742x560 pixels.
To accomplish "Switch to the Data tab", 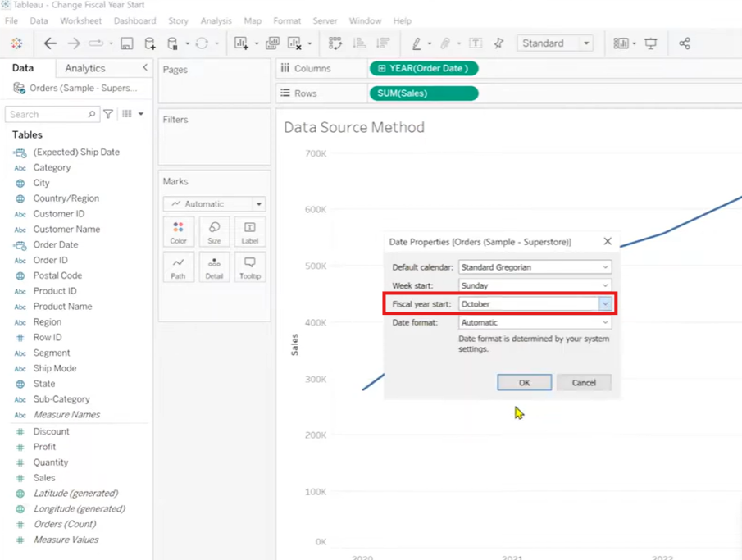I will pos(23,68).
